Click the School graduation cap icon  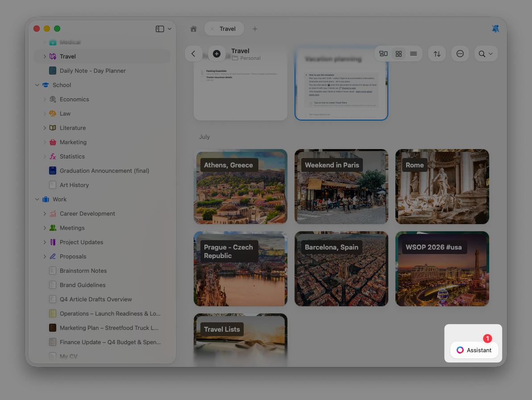(46, 85)
